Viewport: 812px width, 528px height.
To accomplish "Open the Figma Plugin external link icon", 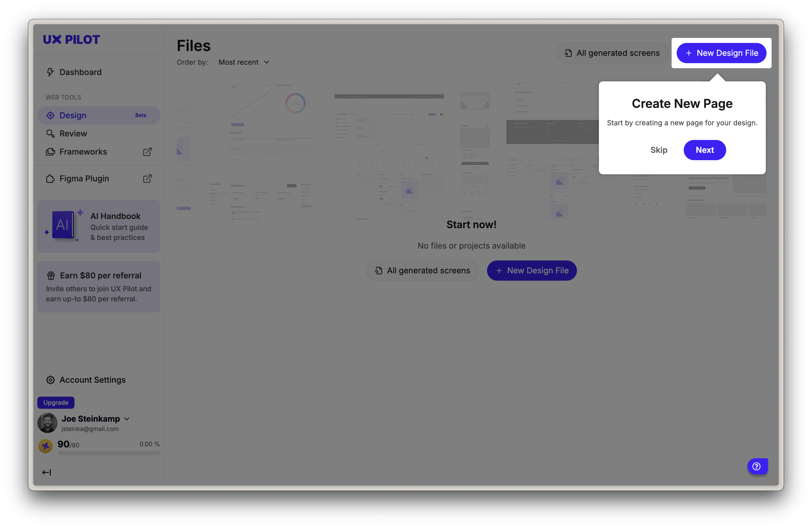I will pos(147,179).
